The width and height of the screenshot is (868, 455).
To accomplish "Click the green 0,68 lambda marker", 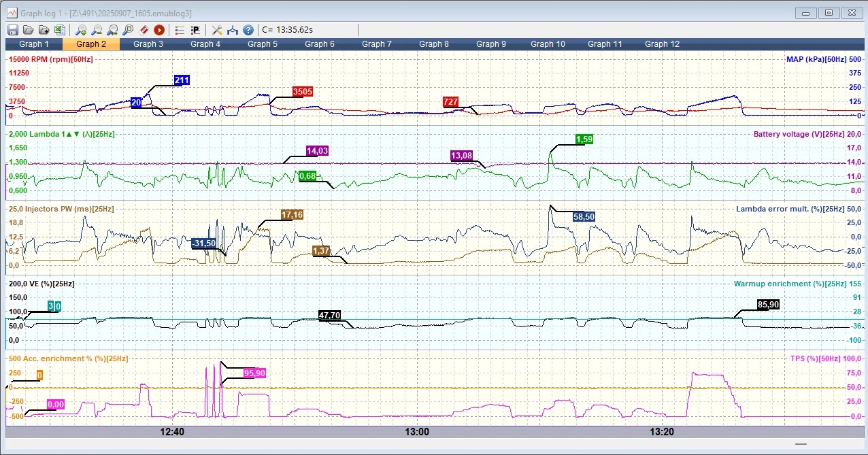I will [307, 176].
